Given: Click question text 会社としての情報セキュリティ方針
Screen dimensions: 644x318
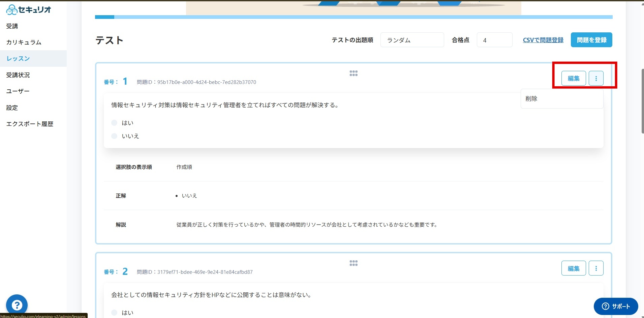Looking at the screenshot, I should (212, 295).
